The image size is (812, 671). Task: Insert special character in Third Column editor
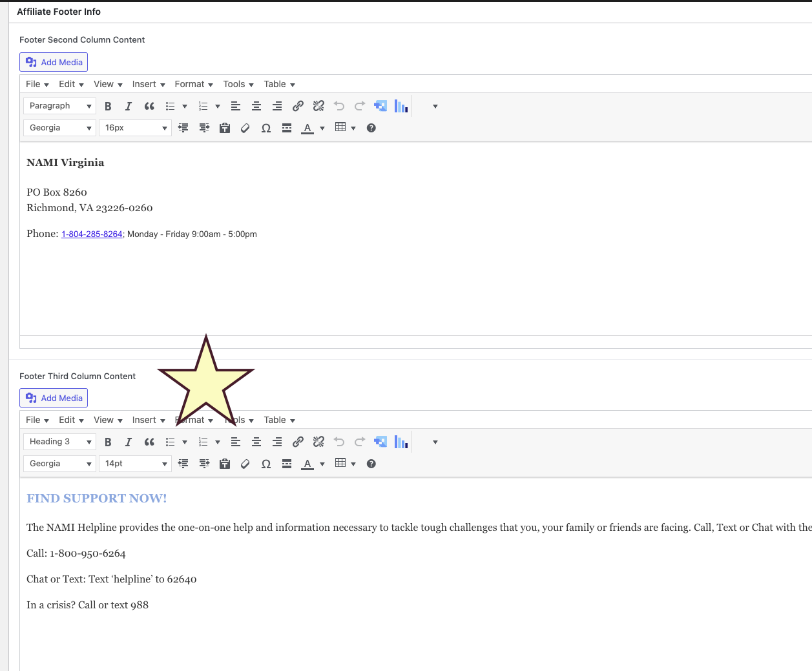coord(266,464)
